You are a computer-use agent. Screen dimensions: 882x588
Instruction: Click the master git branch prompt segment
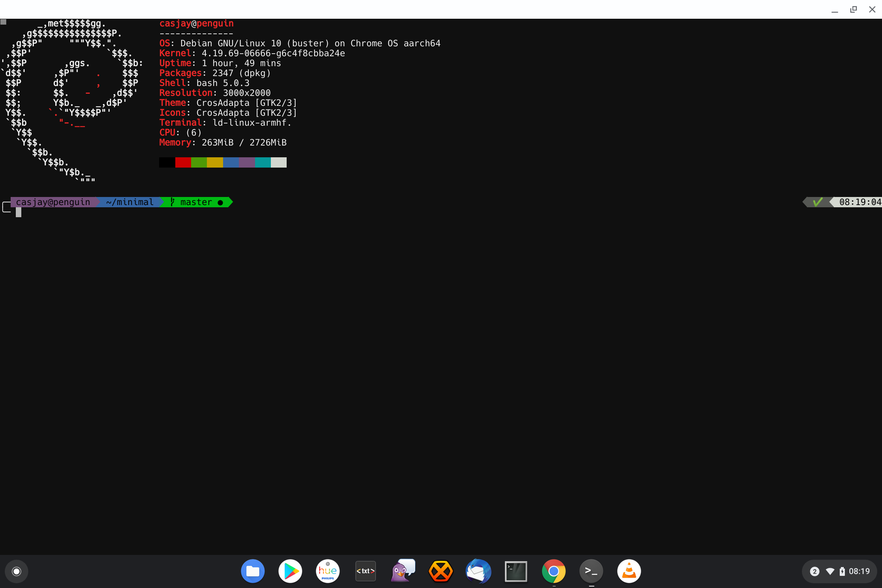(x=196, y=202)
